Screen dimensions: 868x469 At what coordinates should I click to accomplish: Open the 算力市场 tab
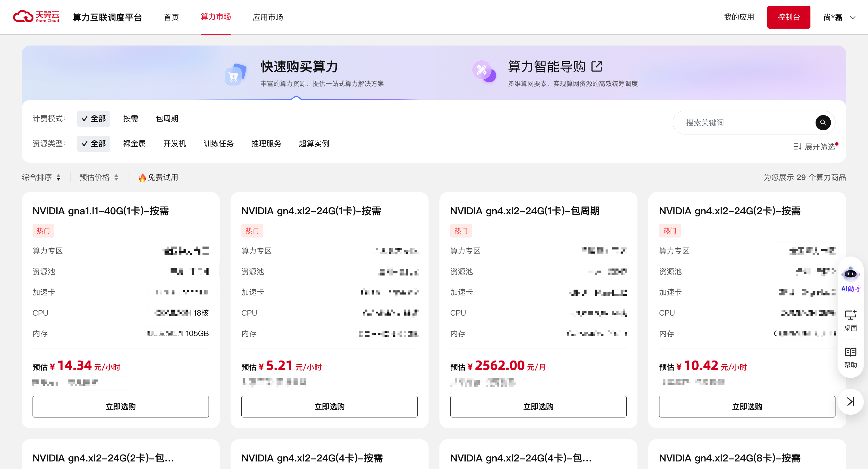216,17
